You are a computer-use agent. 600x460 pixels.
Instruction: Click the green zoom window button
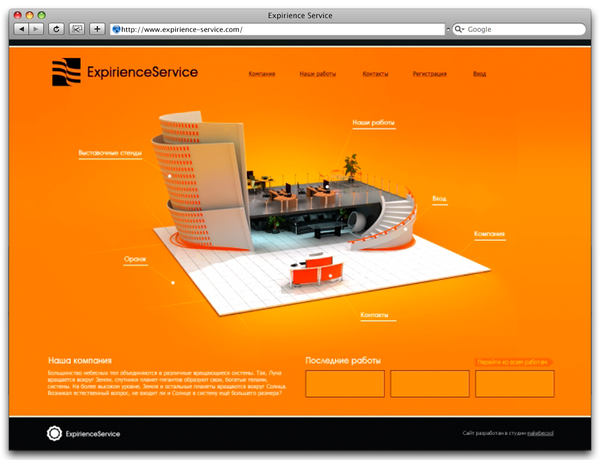[x=41, y=15]
